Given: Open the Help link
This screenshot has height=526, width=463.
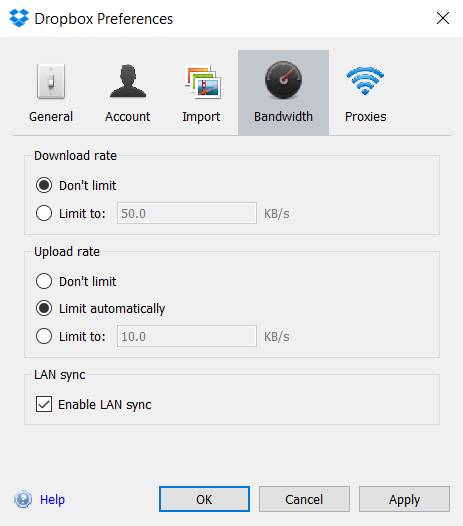Looking at the screenshot, I should pos(52,499).
